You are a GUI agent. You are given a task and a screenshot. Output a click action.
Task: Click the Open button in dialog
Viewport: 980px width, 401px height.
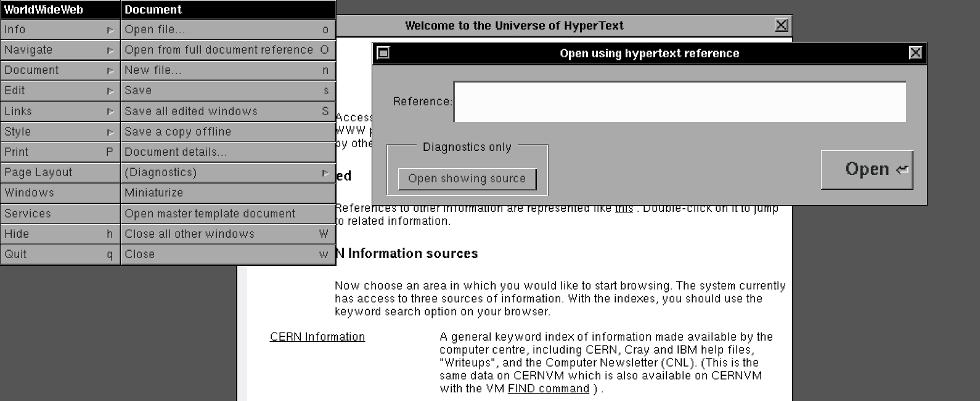tap(867, 169)
